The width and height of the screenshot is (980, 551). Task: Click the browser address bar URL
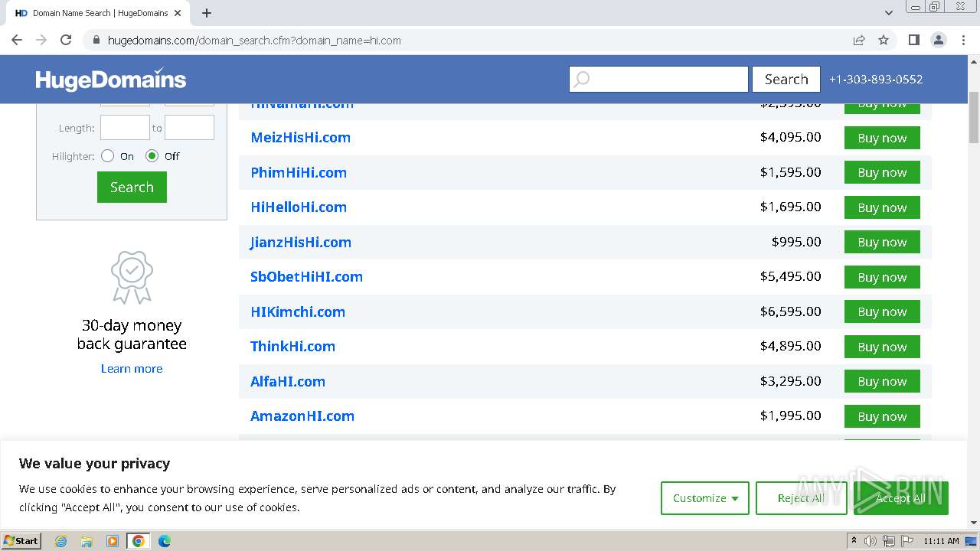pos(254,41)
